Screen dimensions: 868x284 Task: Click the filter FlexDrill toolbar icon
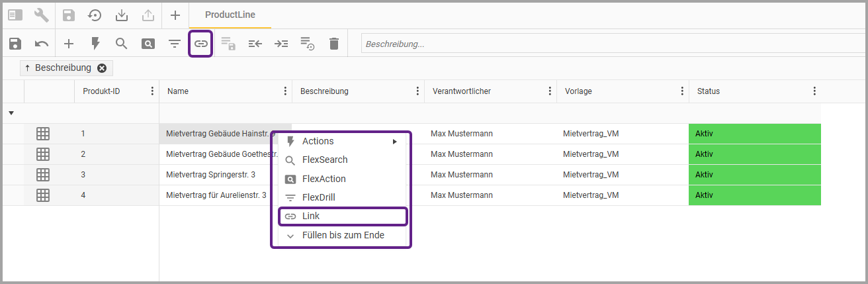pos(174,44)
